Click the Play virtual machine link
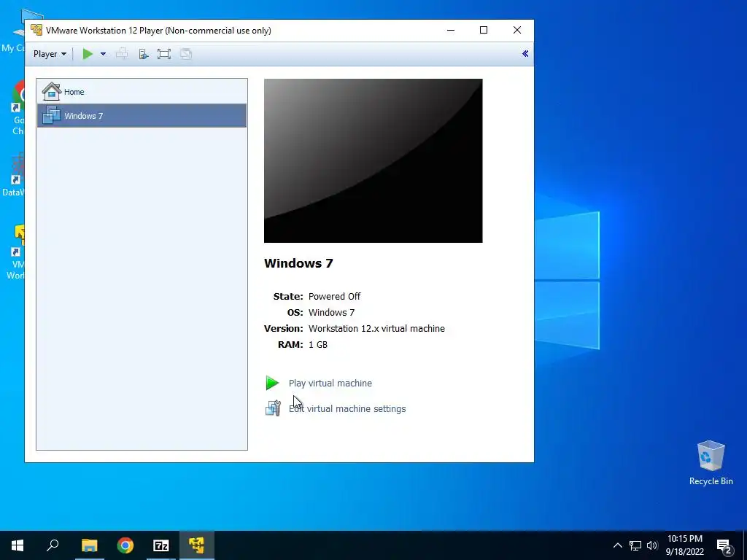Screen dimensions: 747x560 [330, 384]
